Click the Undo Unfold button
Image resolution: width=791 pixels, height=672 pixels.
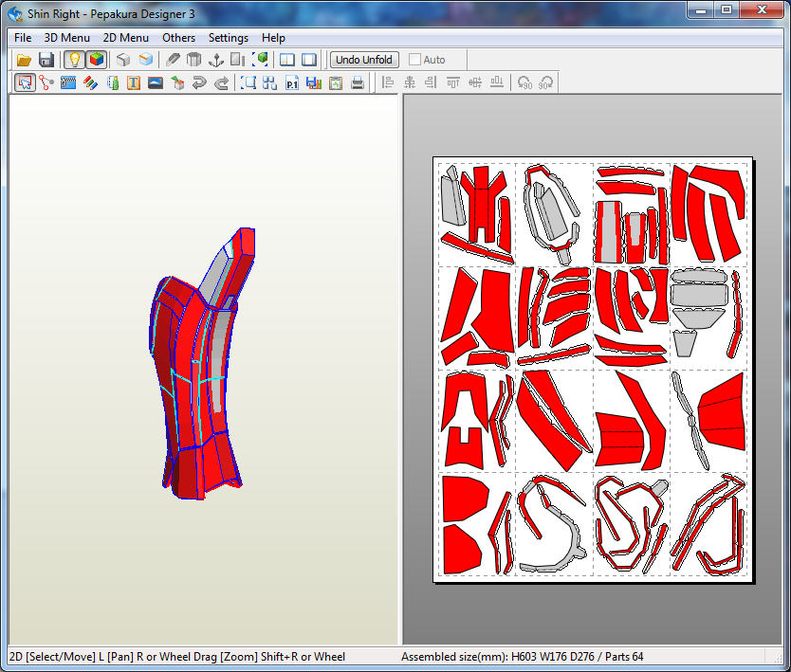click(x=364, y=60)
